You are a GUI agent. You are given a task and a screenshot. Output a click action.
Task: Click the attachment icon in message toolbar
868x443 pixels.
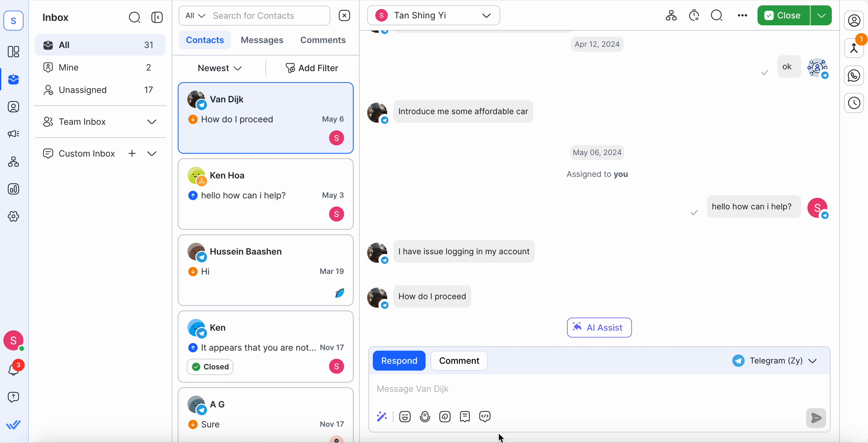pos(445,417)
